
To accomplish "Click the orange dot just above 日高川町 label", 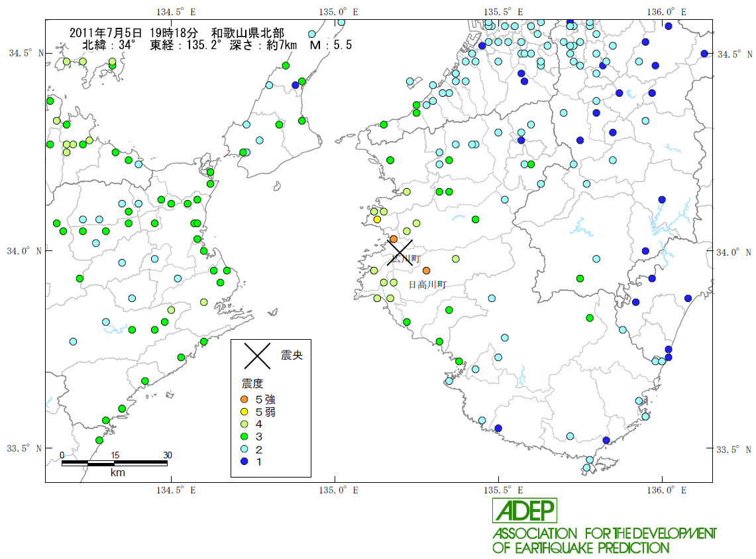I will point(426,271).
